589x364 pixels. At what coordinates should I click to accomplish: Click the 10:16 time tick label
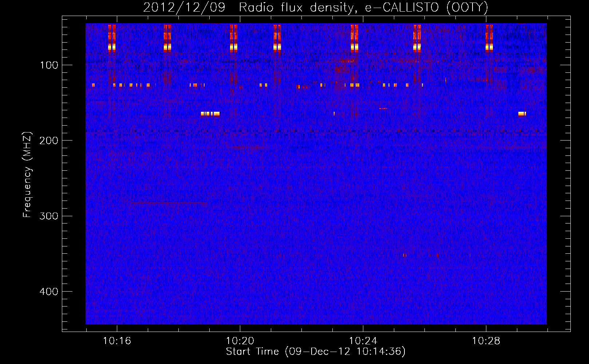tap(117, 341)
